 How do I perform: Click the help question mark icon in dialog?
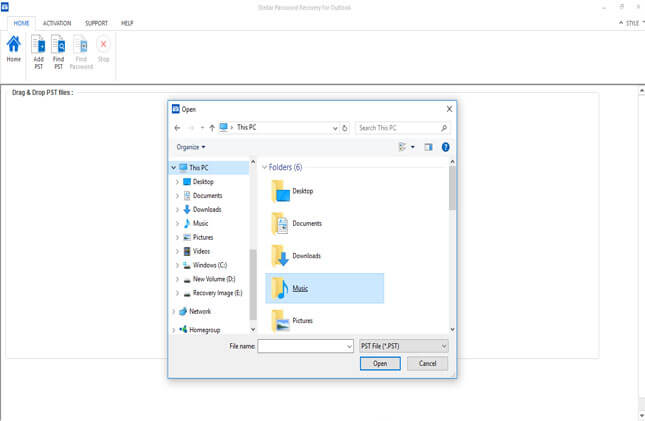point(445,146)
